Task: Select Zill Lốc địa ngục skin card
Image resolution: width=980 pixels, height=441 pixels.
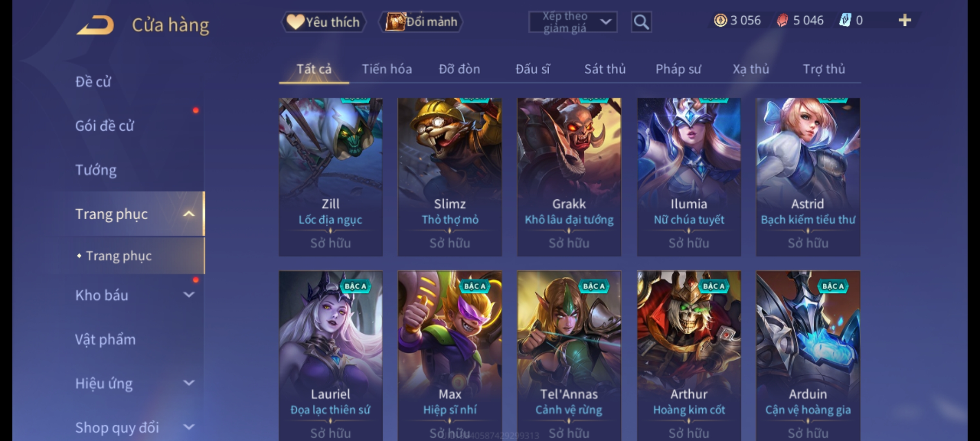Action: (x=331, y=177)
